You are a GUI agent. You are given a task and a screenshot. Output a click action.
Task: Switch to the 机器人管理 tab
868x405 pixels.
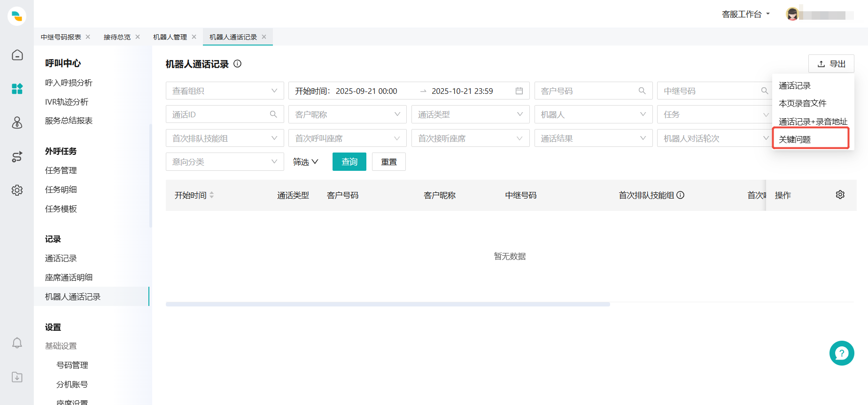pos(170,37)
